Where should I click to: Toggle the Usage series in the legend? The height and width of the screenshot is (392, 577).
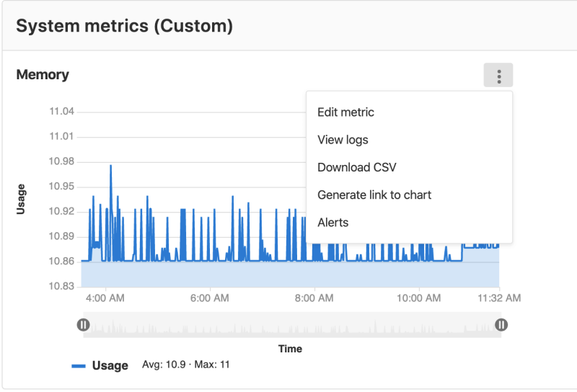pyautogui.click(x=110, y=365)
